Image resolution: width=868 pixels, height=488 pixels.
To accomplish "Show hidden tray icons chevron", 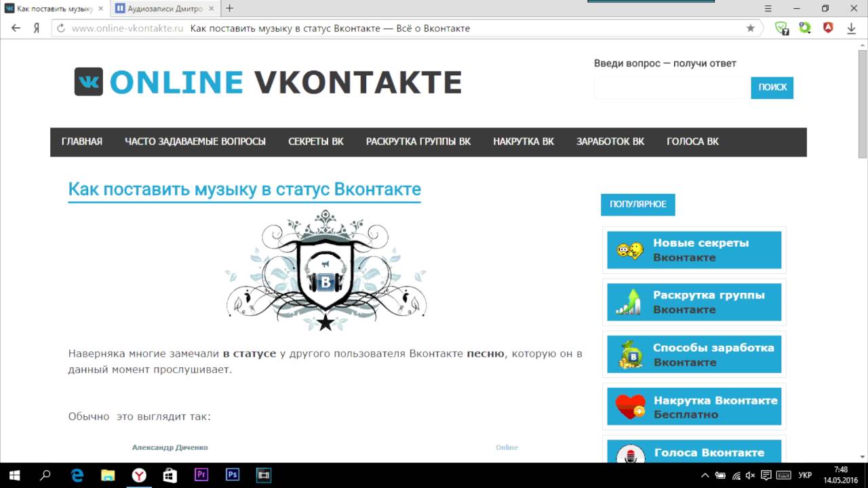I will coord(705,475).
